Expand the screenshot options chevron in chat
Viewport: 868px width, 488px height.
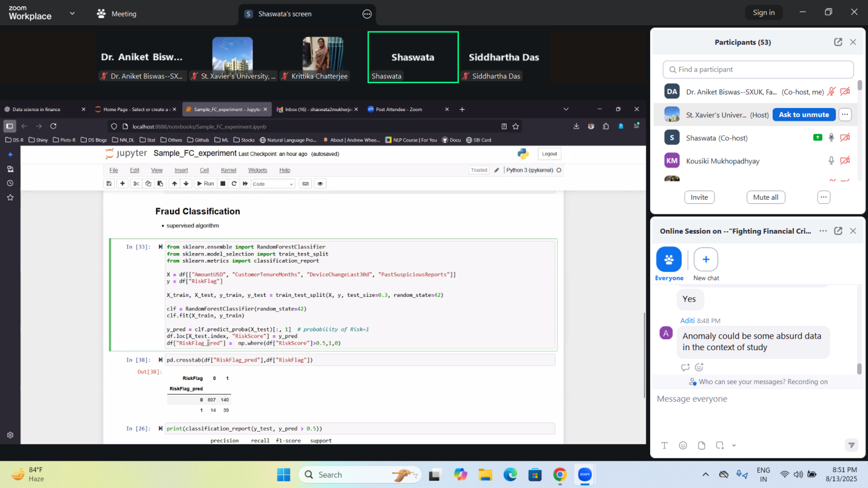tap(734, 446)
